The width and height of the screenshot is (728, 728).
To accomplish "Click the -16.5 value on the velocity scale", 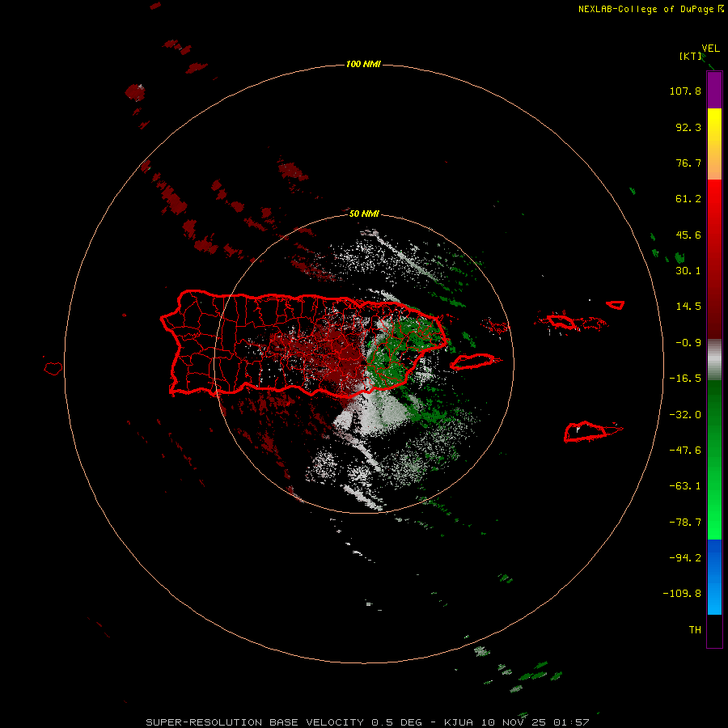I will (x=685, y=379).
